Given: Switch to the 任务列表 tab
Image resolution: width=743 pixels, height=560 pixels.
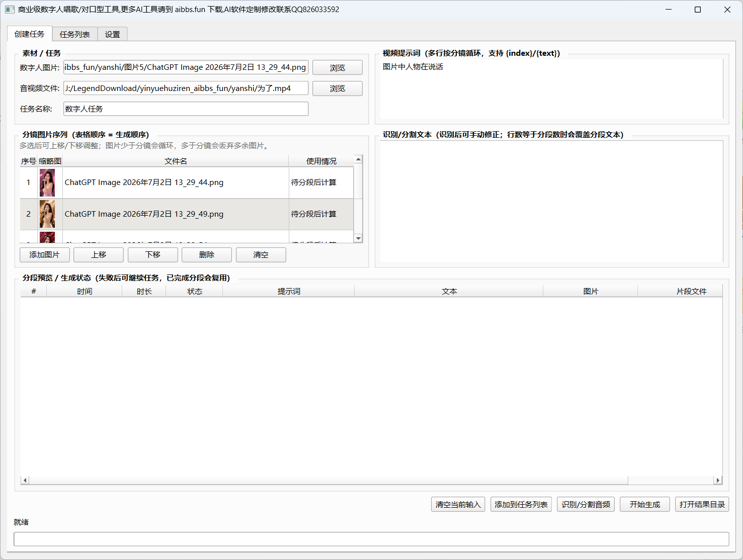Looking at the screenshot, I should (x=74, y=34).
